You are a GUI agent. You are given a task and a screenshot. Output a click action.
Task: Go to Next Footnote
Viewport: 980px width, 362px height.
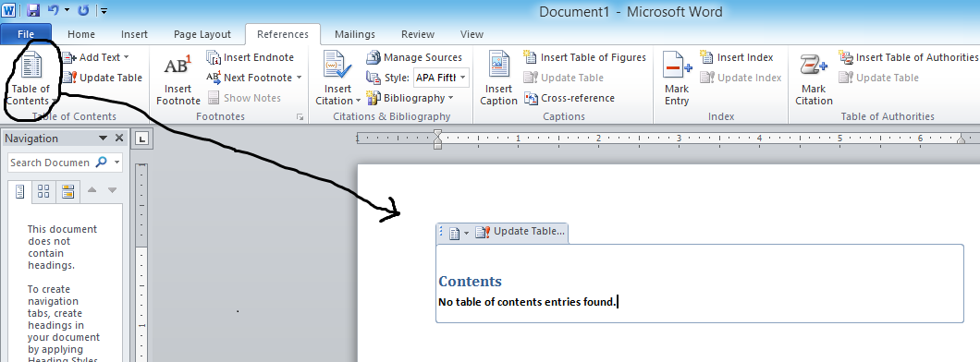(250, 78)
